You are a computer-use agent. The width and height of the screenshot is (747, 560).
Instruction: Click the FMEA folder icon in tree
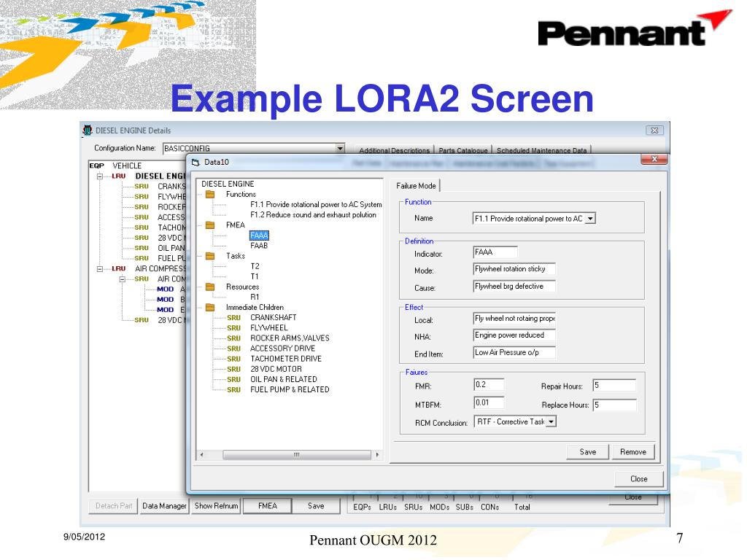[209, 225]
